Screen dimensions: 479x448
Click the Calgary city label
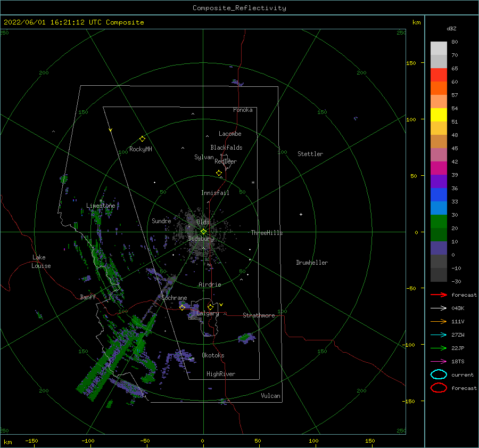pos(208,313)
